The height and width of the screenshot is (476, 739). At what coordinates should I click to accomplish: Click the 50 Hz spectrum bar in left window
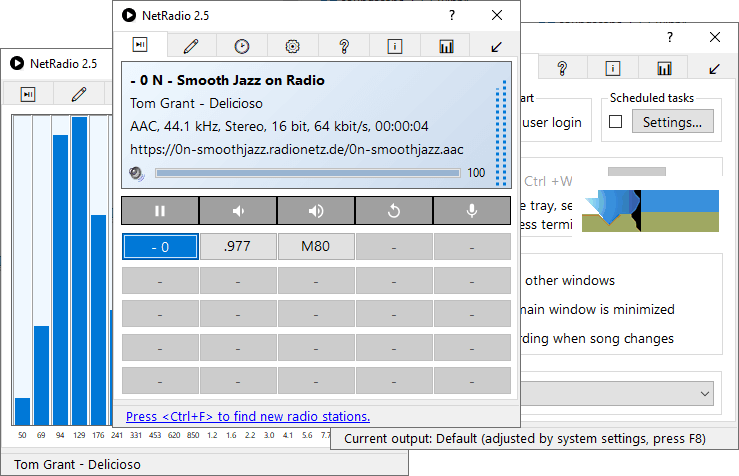tap(22, 411)
